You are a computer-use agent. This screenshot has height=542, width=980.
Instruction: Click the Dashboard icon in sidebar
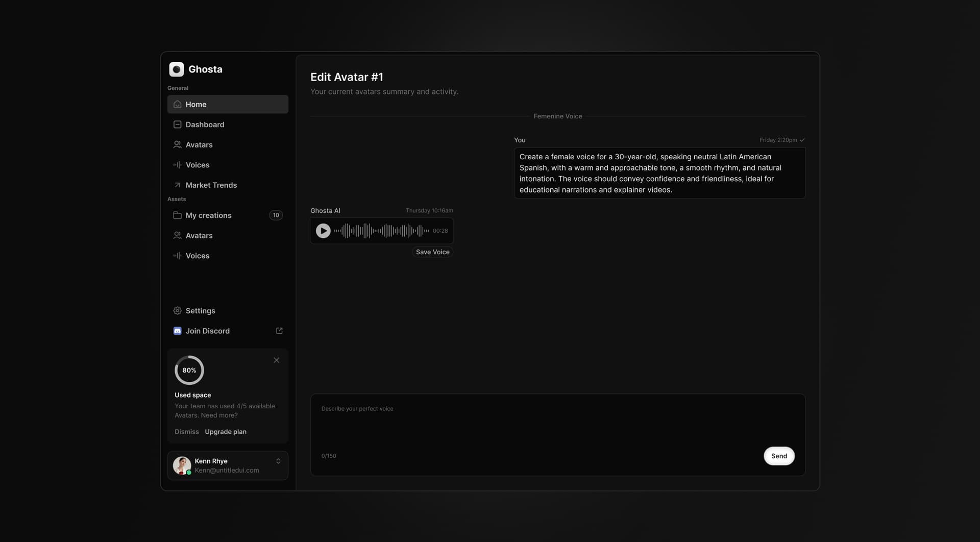coord(177,125)
